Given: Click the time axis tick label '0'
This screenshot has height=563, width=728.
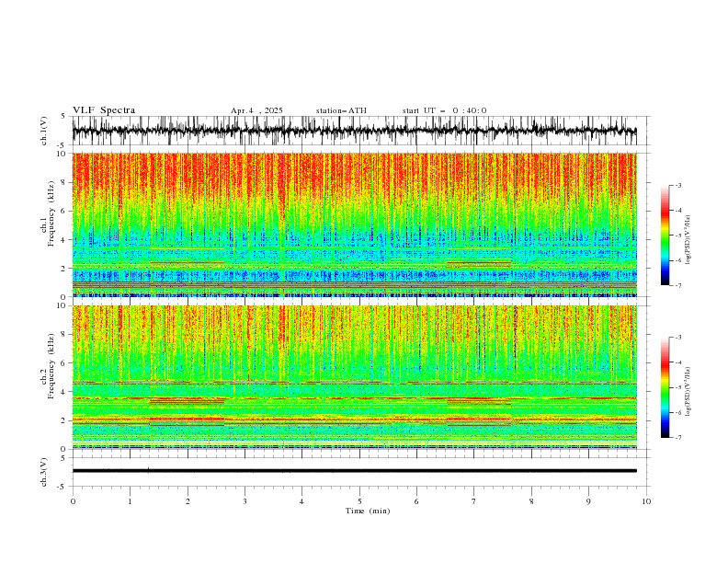Looking at the screenshot, I should coord(73,501).
